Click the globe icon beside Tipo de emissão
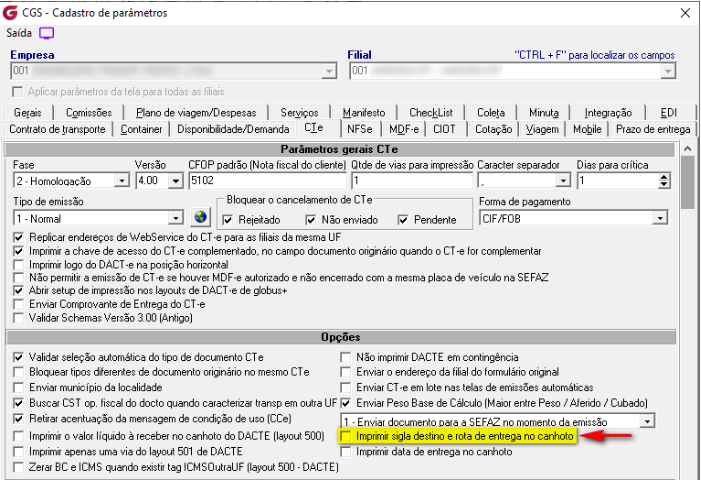This screenshot has height=481, width=701. click(x=201, y=217)
